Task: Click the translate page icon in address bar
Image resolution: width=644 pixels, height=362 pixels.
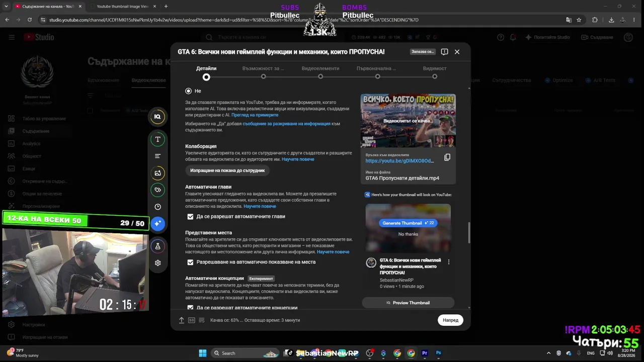Action: coord(569,20)
